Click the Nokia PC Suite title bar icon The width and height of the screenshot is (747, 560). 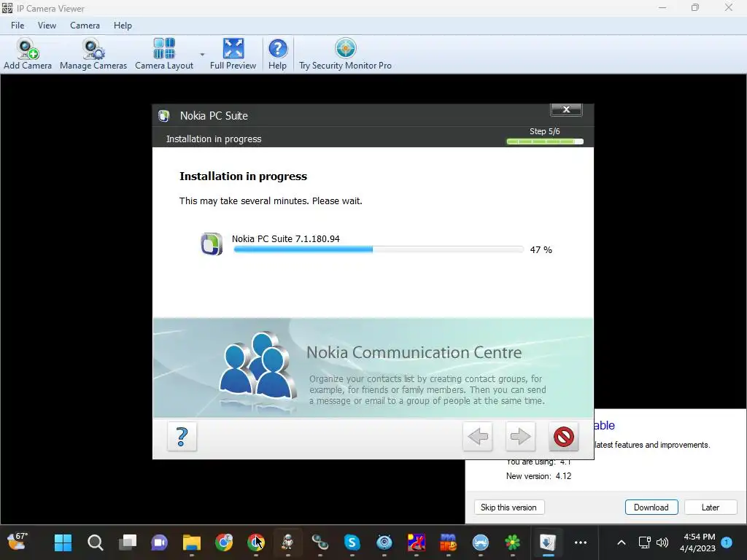164,116
